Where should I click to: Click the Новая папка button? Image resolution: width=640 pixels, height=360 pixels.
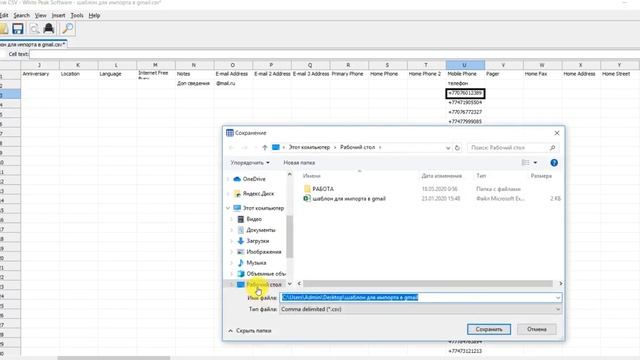[299, 162]
